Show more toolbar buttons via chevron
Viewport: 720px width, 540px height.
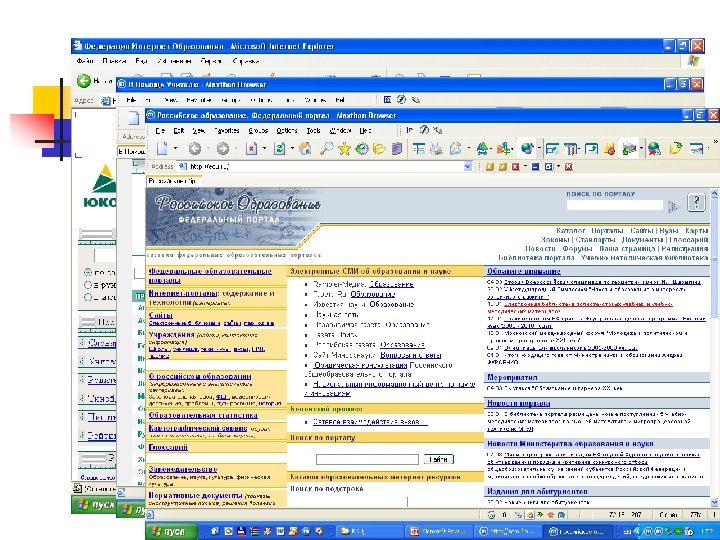(x=716, y=142)
